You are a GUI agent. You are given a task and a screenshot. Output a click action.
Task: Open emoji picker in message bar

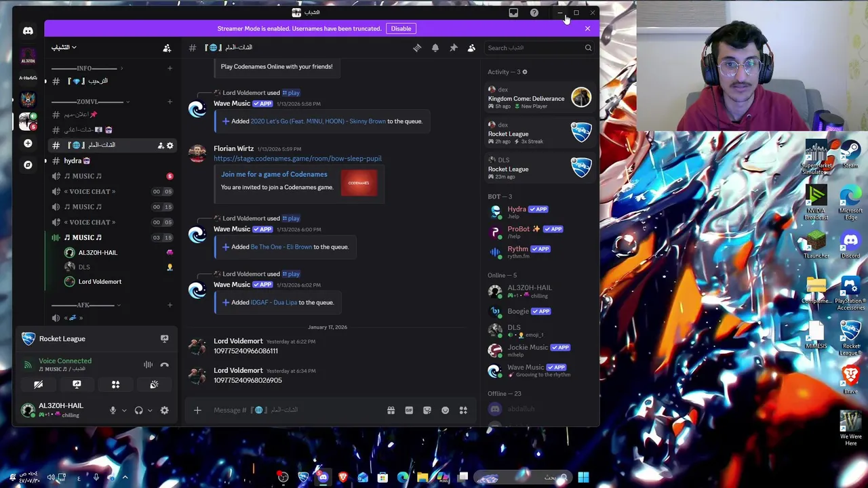(x=445, y=410)
